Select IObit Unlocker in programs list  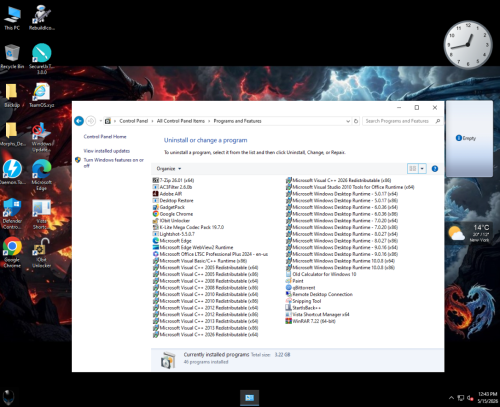[171, 221]
